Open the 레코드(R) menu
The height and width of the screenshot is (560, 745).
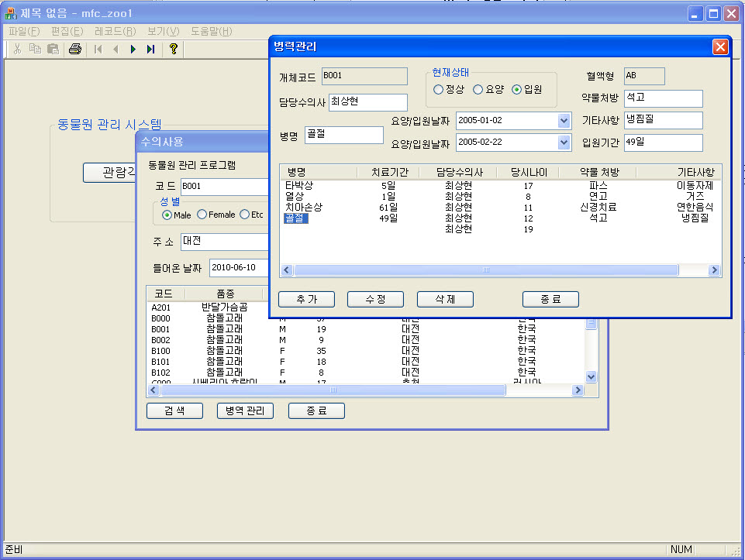point(116,31)
